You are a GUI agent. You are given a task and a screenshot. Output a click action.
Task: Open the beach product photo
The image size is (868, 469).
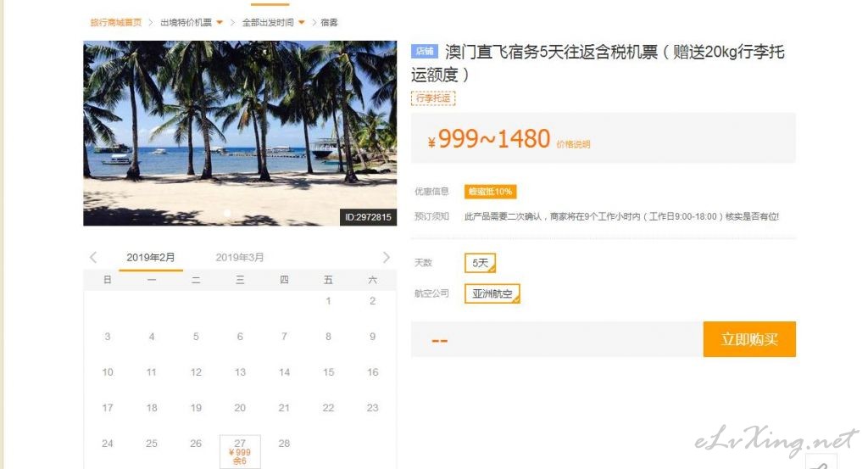240,133
